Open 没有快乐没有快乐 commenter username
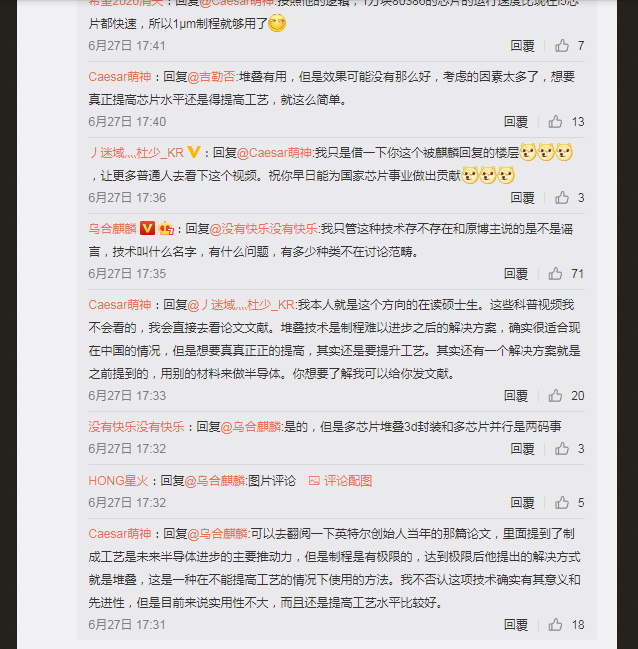This screenshot has width=638, height=649. pos(136,427)
